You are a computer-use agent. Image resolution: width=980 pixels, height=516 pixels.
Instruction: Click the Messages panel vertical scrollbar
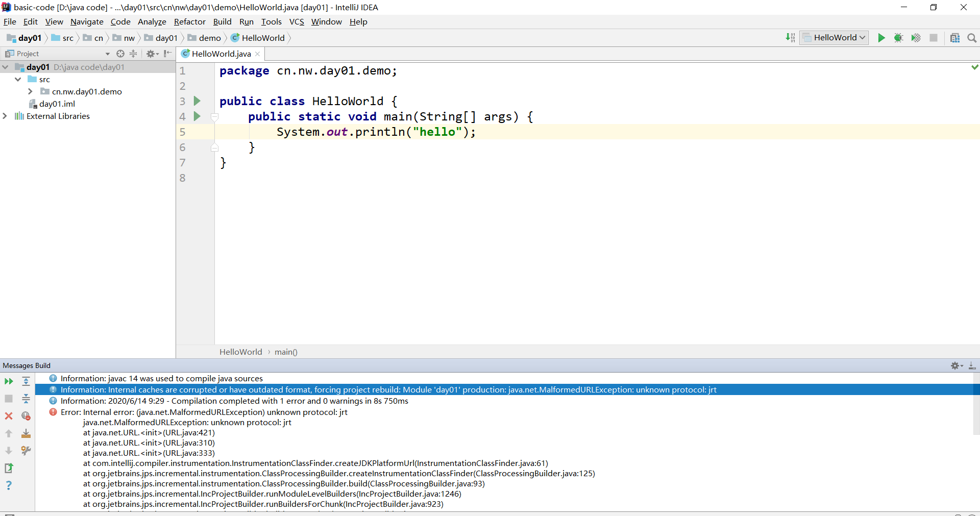[976, 403]
